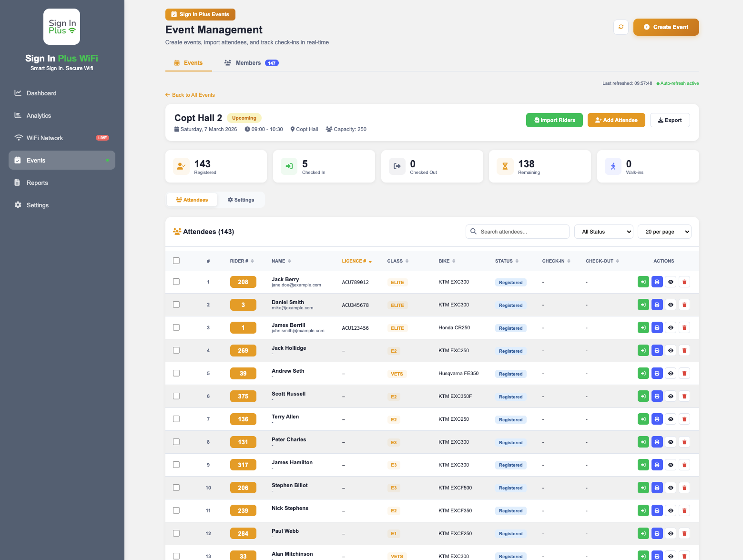Print badge for Terry Allen

(657, 419)
